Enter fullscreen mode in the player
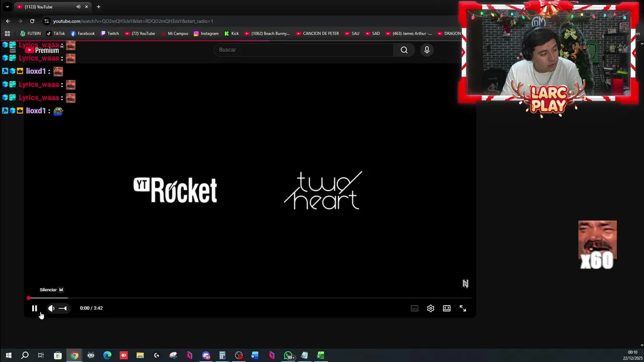This screenshot has height=362, width=644. tap(463, 308)
